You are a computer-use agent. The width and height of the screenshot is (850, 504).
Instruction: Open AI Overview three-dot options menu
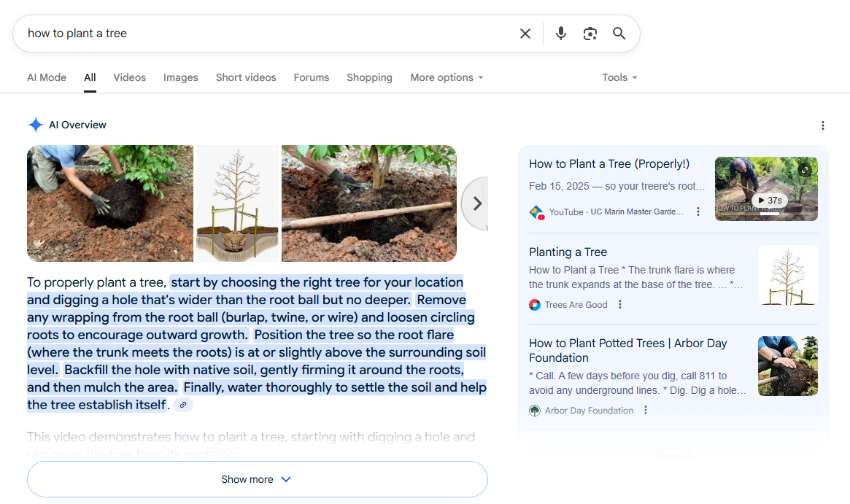pyautogui.click(x=822, y=125)
